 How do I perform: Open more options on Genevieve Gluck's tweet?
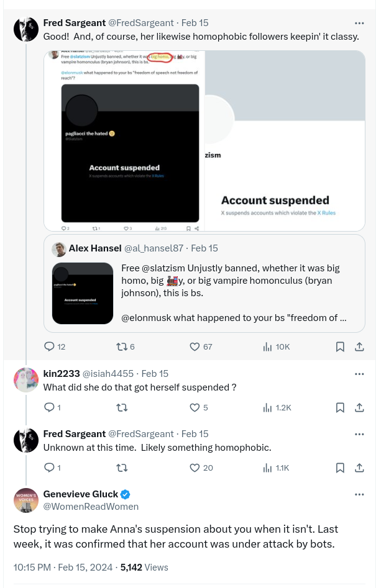(359, 495)
